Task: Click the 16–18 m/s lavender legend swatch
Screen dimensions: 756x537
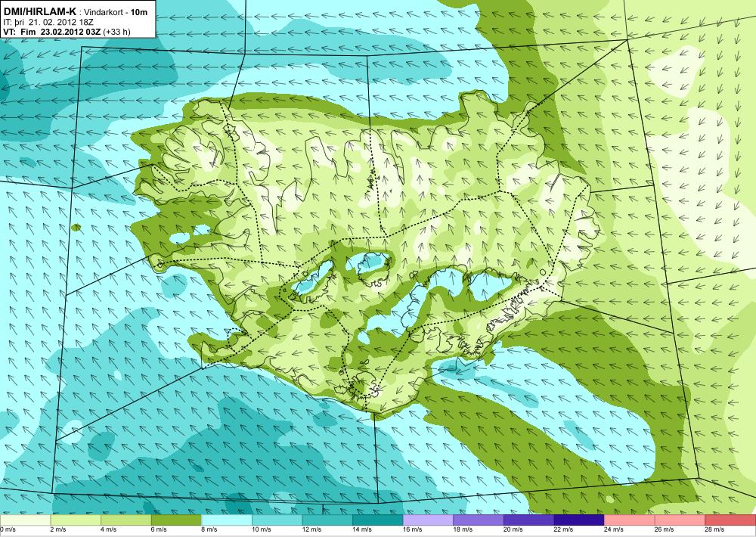Action: (x=428, y=520)
